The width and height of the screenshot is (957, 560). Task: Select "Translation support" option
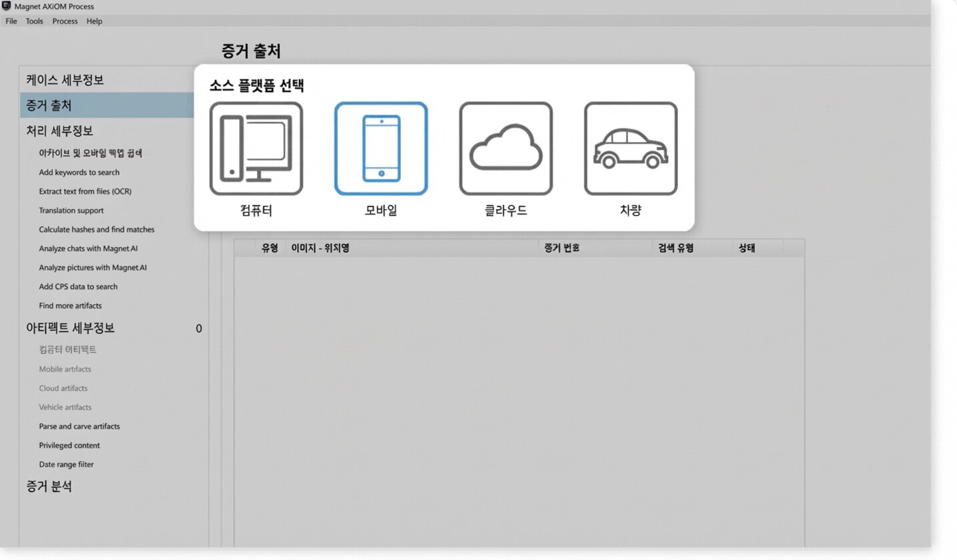coord(71,210)
